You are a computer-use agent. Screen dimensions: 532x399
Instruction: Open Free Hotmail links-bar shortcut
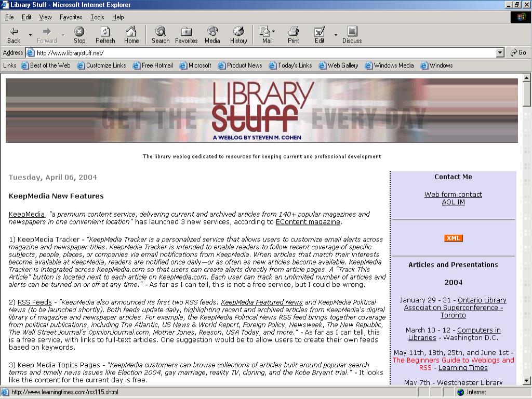tap(153, 65)
